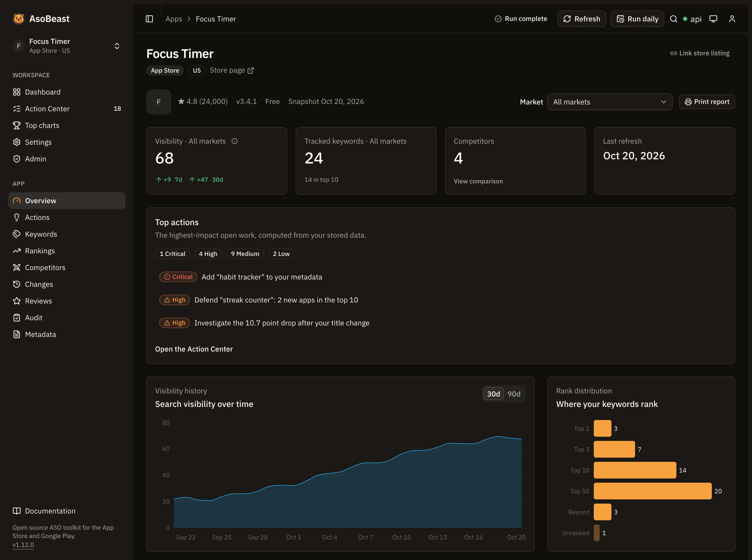Open the Audit page

point(67,318)
